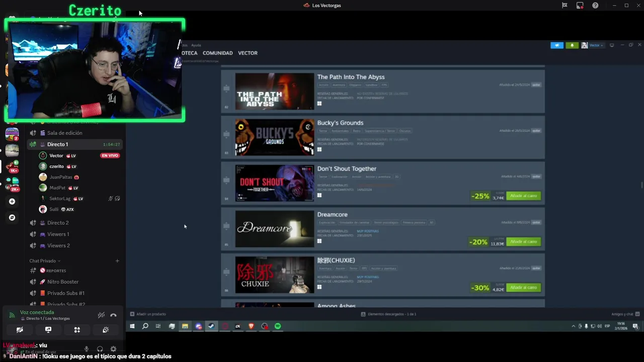Join the Nitro Booster voice channel
Image resolution: width=644 pixels, height=362 pixels.
point(75,282)
